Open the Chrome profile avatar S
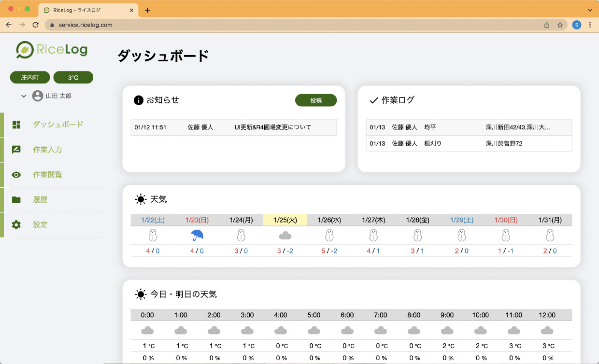Screen dimensions: 599x364 coord(576,25)
